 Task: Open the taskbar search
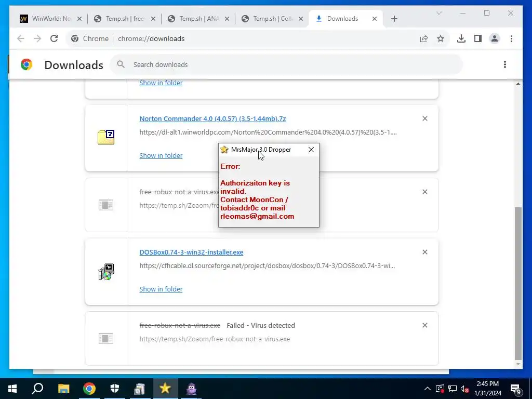(x=37, y=389)
